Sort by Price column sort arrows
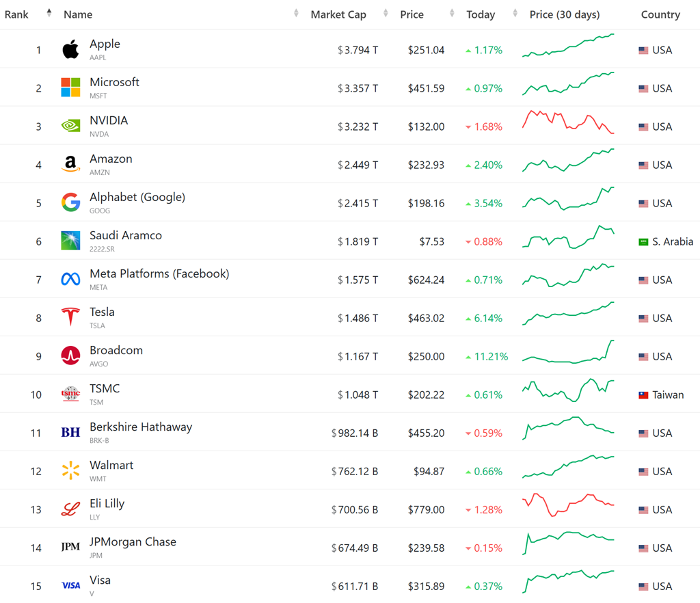 click(x=452, y=14)
